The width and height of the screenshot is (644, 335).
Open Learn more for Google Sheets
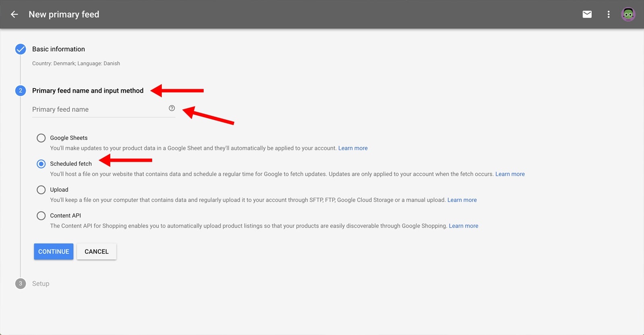[x=353, y=148]
